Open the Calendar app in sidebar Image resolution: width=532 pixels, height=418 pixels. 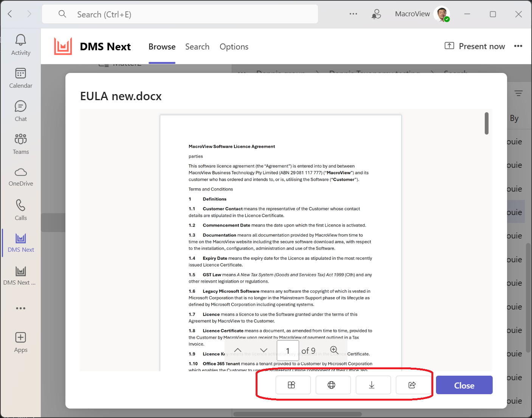(21, 78)
